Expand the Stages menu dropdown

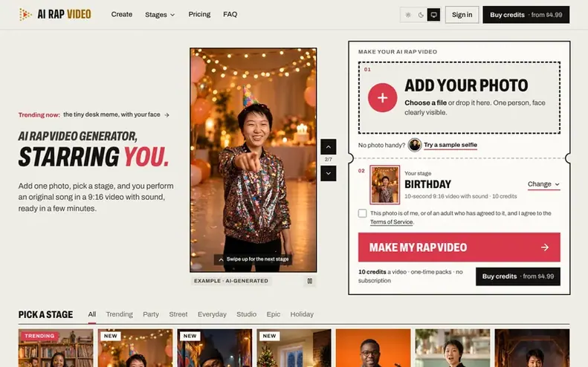pyautogui.click(x=160, y=15)
